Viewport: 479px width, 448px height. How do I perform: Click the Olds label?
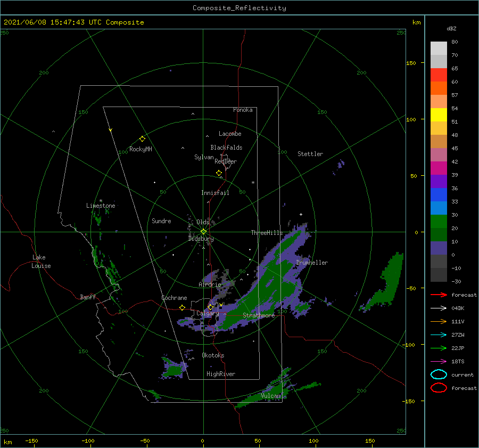[x=203, y=222]
